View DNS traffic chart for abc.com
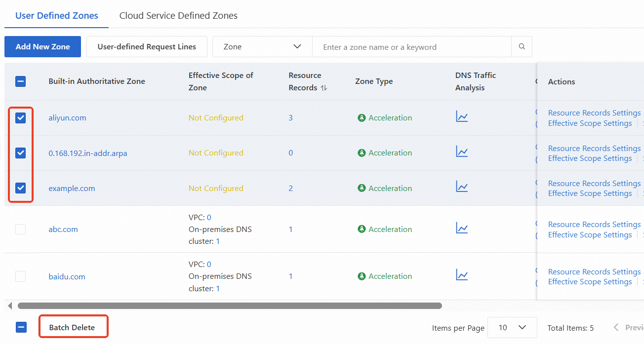 (462, 229)
